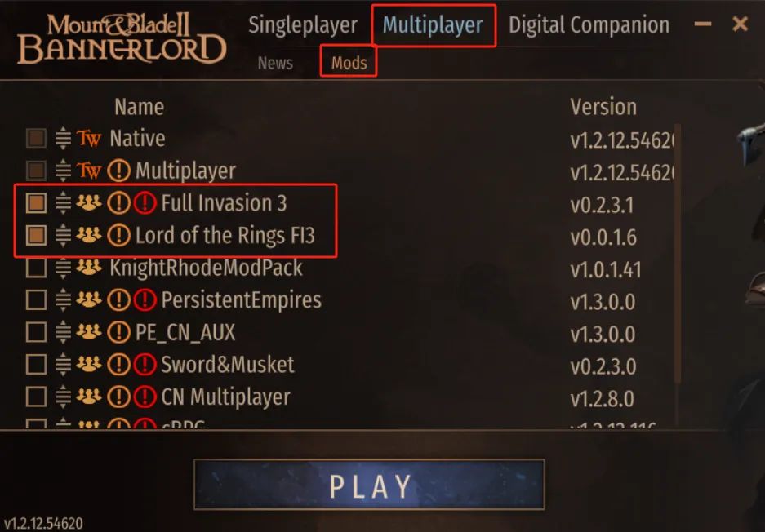This screenshot has width=765, height=532.
Task: Open the News sub-tab
Action: [x=275, y=63]
